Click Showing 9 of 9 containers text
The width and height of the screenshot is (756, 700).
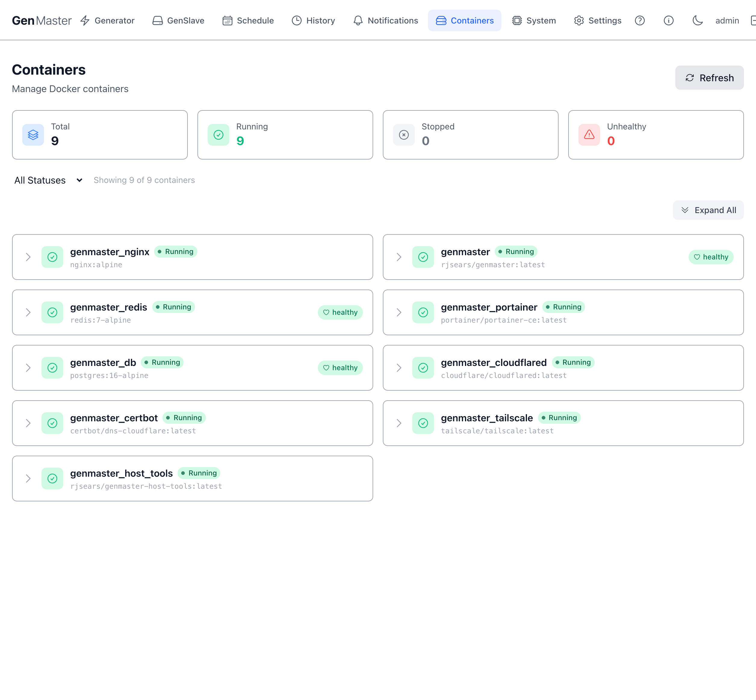click(144, 180)
